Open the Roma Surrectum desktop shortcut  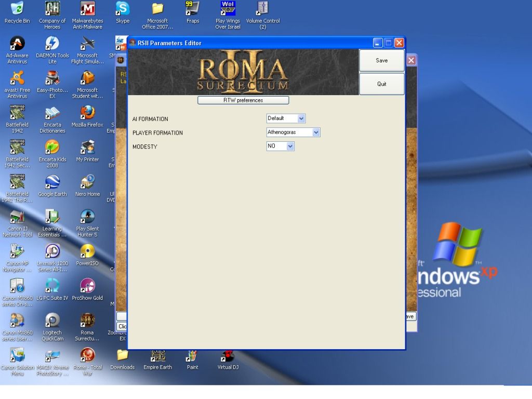point(87,321)
